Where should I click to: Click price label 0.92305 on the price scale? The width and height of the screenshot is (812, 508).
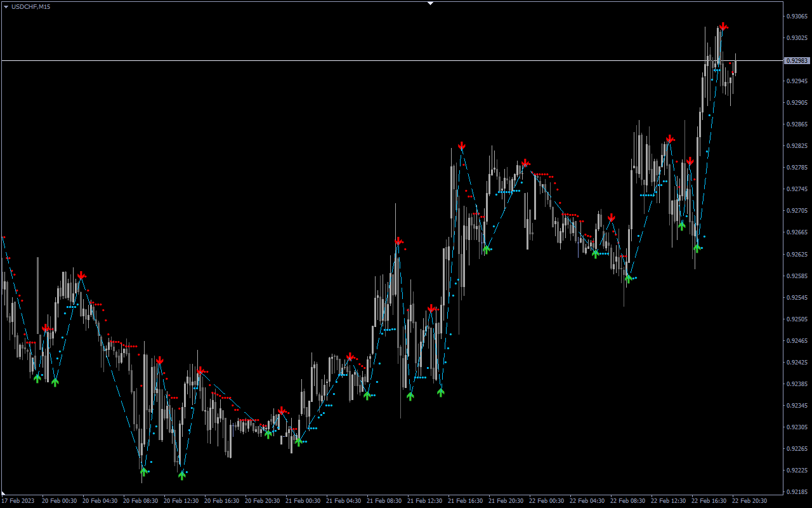coord(797,427)
